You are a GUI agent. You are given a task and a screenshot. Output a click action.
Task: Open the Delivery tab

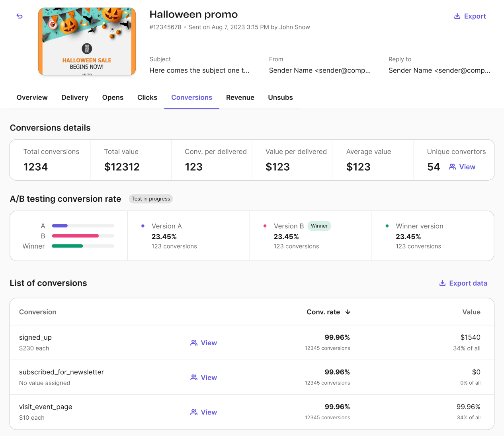pyautogui.click(x=74, y=97)
